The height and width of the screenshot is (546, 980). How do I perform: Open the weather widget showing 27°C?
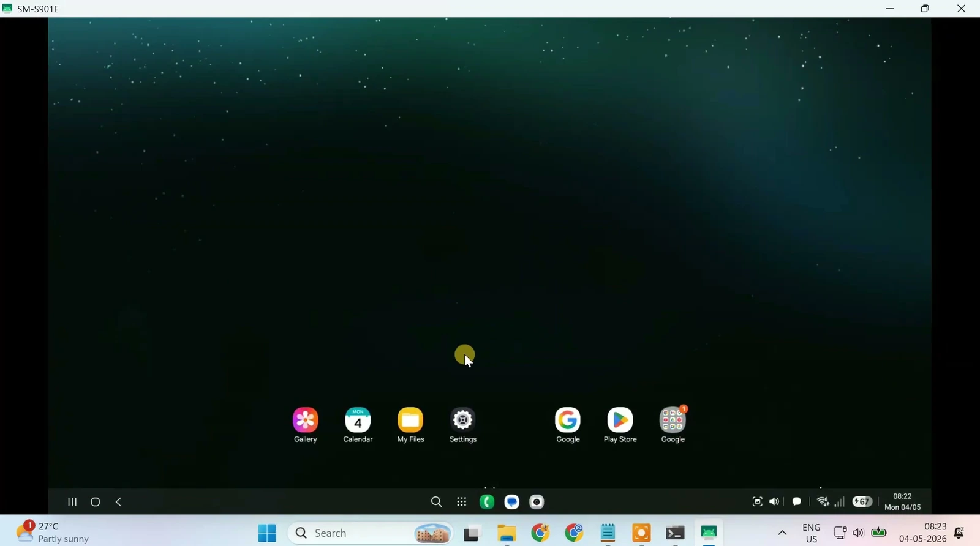click(53, 532)
